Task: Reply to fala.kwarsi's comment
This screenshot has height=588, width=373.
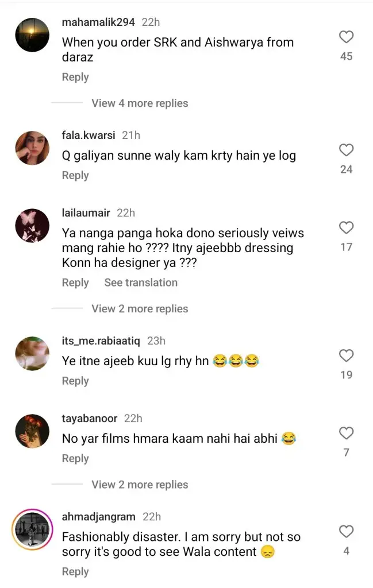Action: [75, 175]
